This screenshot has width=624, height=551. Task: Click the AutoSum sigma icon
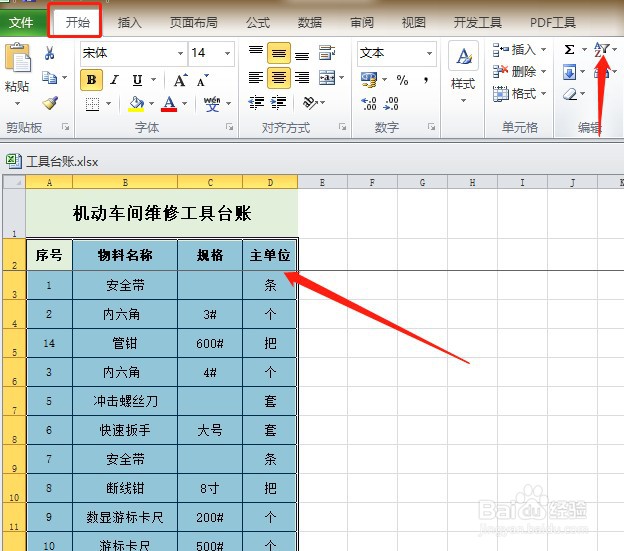pos(569,50)
